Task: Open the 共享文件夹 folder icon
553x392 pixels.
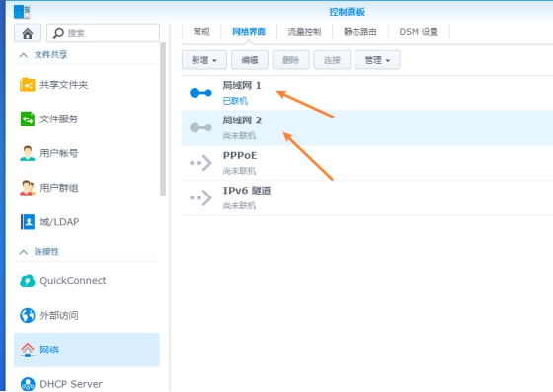Action: pos(28,85)
